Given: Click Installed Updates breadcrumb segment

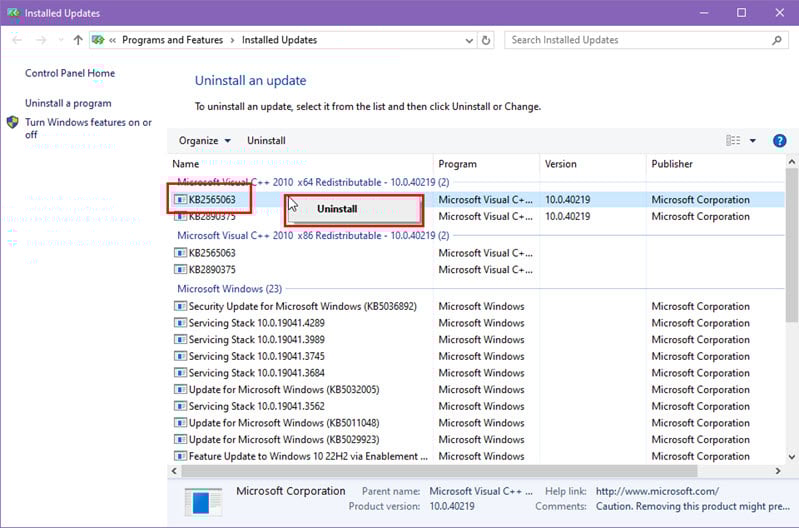Looking at the screenshot, I should point(279,40).
